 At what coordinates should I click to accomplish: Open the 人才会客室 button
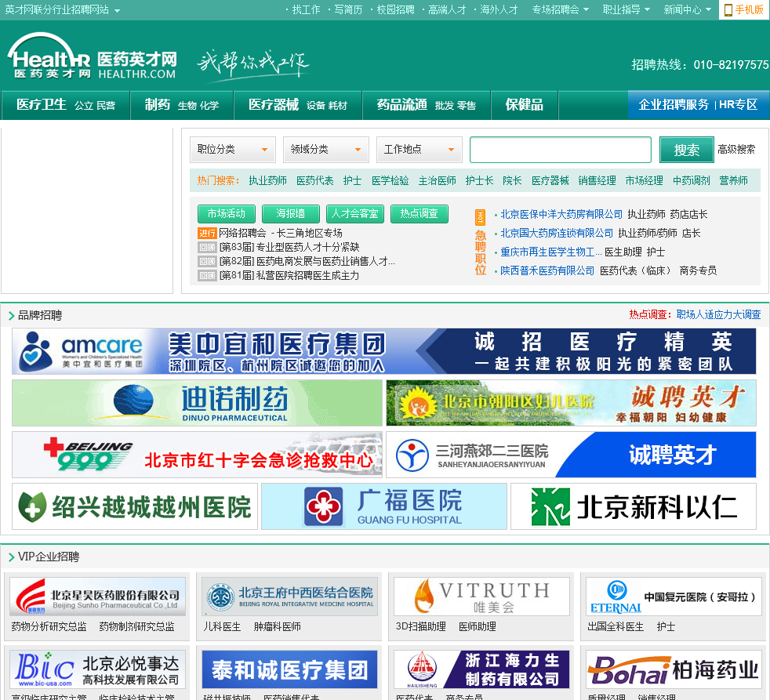point(355,213)
